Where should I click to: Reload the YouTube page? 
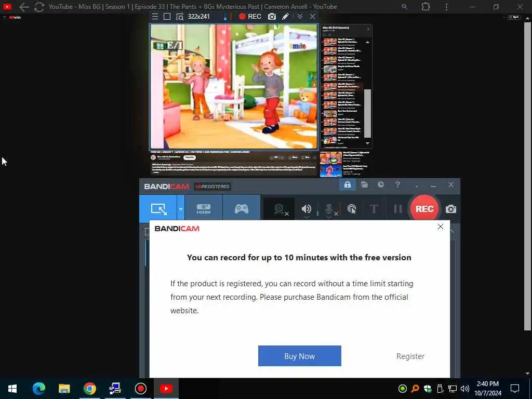coord(39,7)
